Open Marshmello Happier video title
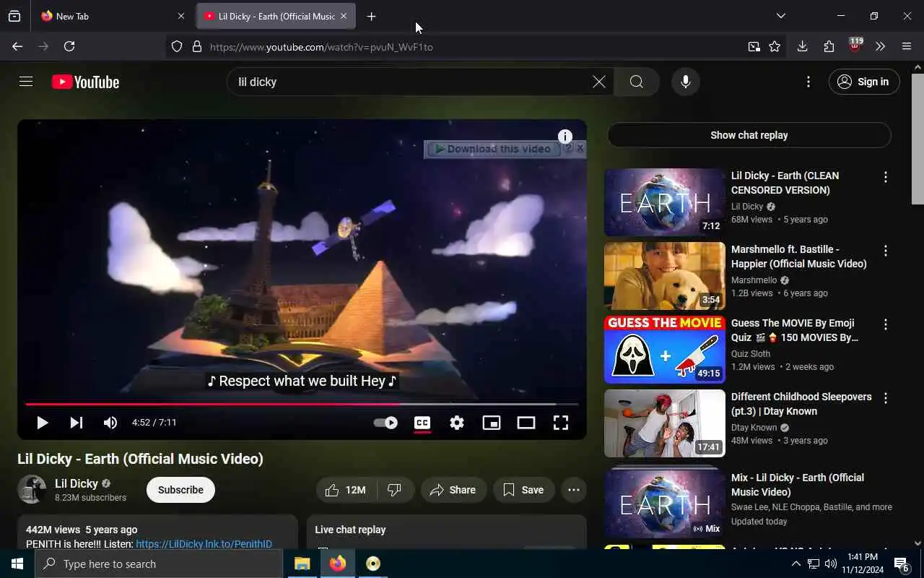Screen dimensions: 924x578 pyautogui.click(x=799, y=256)
